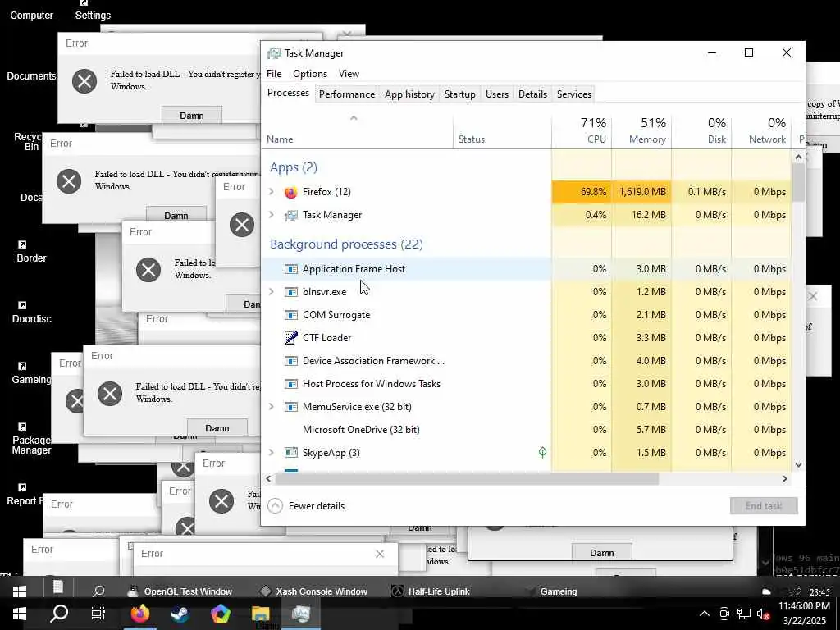The width and height of the screenshot is (840, 630).
Task: Click the network tray icon
Action: click(x=744, y=614)
